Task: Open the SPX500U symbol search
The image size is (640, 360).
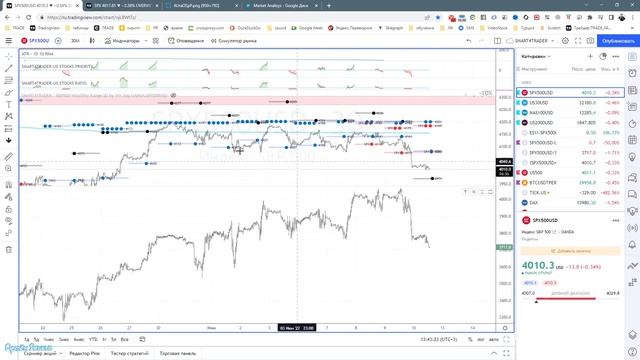Action: point(36,41)
